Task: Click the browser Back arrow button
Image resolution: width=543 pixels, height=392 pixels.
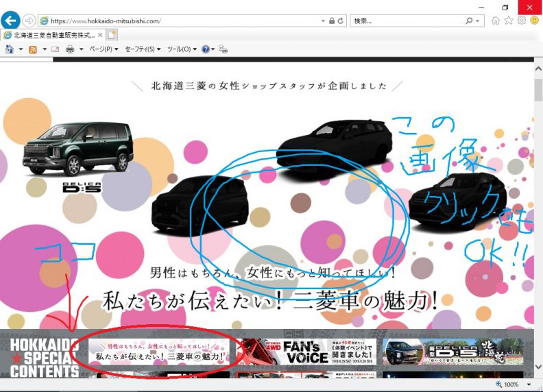Action: [10, 21]
